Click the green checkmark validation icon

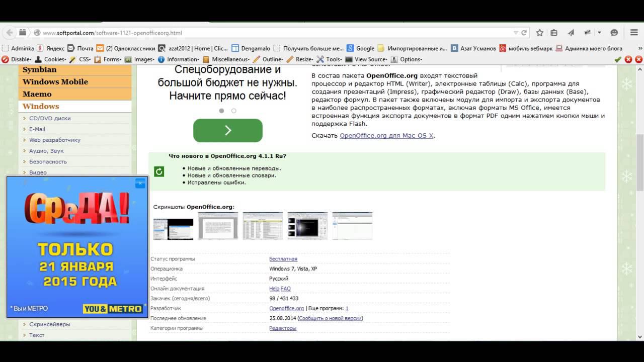(x=618, y=59)
